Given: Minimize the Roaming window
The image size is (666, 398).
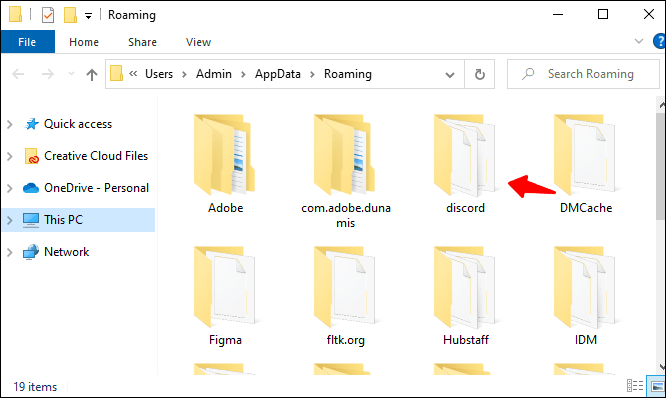Looking at the screenshot, I should [x=558, y=14].
